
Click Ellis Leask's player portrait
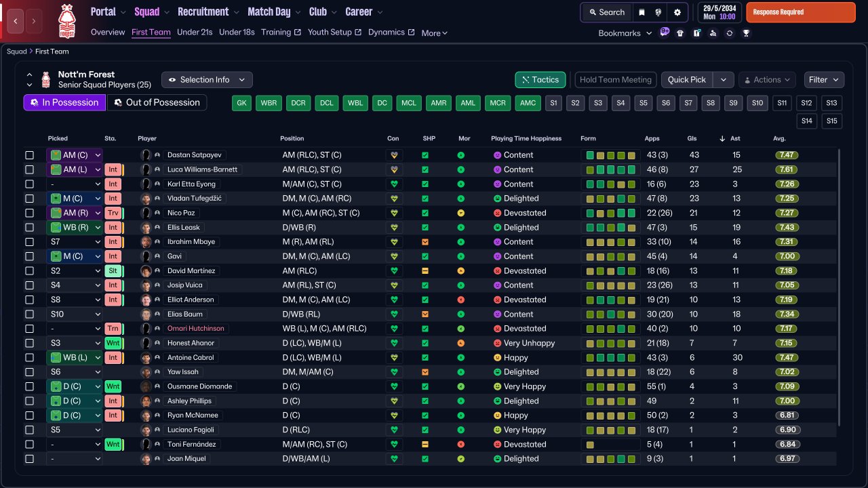[146, 227]
